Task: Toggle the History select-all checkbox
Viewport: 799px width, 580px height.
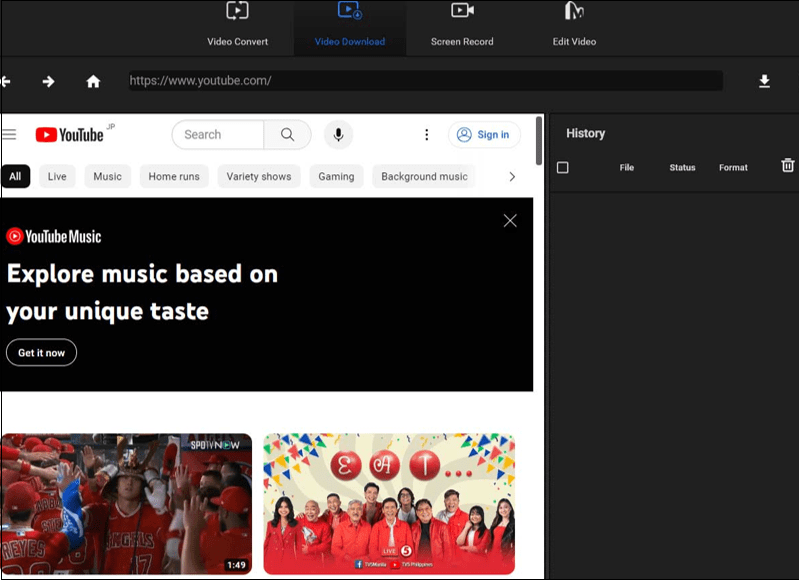Action: tap(563, 168)
